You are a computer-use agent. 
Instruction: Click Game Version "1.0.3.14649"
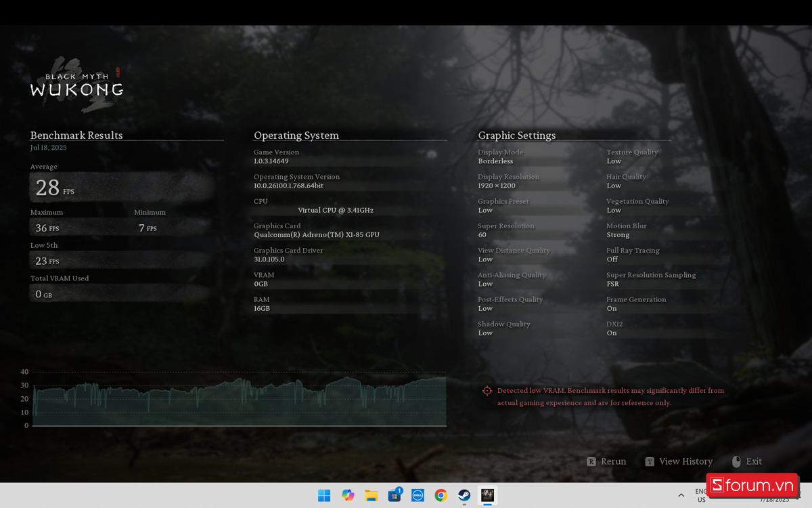click(271, 161)
